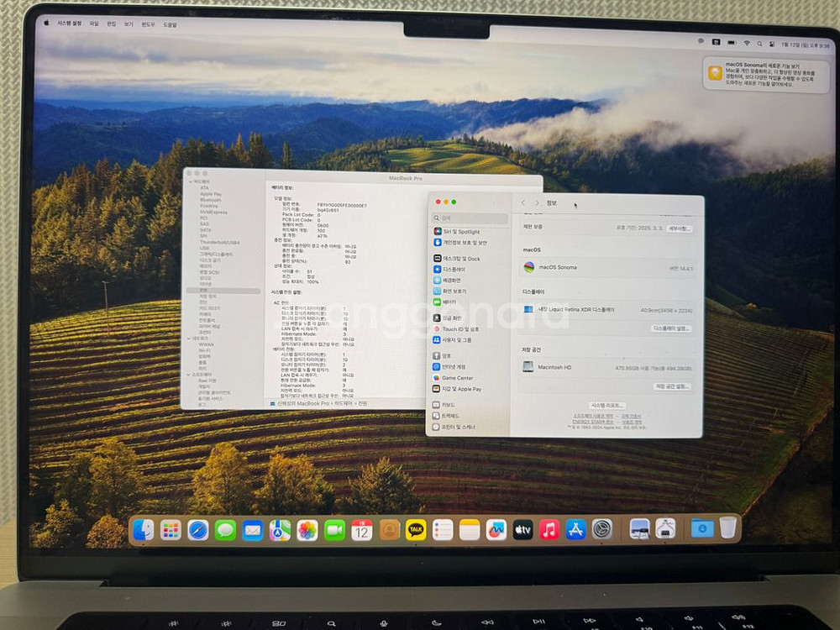Viewport: 840px width, 630px height.
Task: Open the 시스템 설정 menu in the menu bar
Action: point(70,24)
